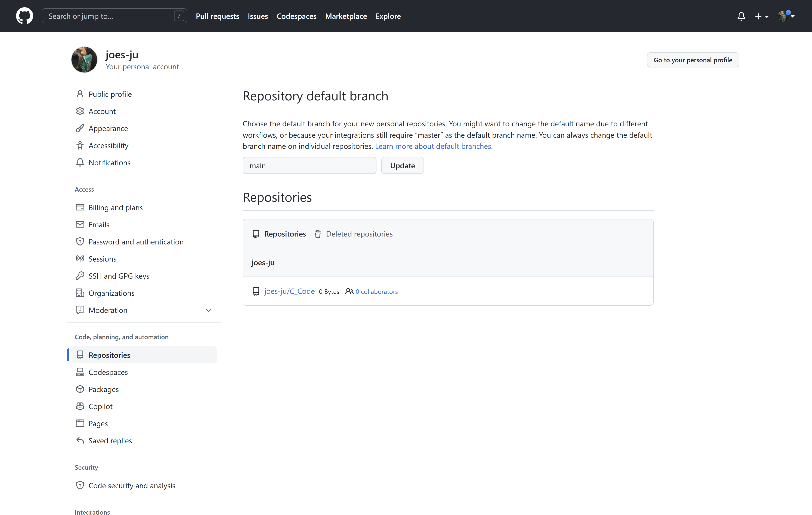Switch to the Deleted repositories tab

pos(353,234)
